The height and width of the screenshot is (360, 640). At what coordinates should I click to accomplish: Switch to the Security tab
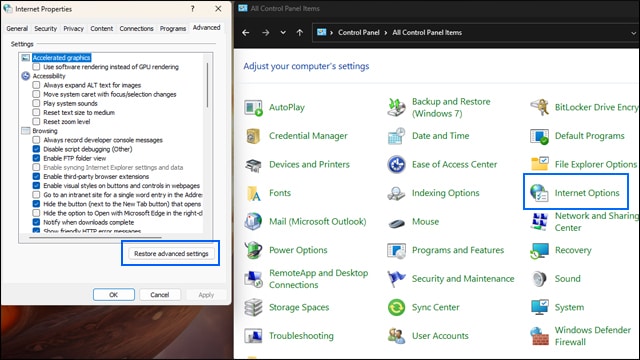tap(46, 29)
